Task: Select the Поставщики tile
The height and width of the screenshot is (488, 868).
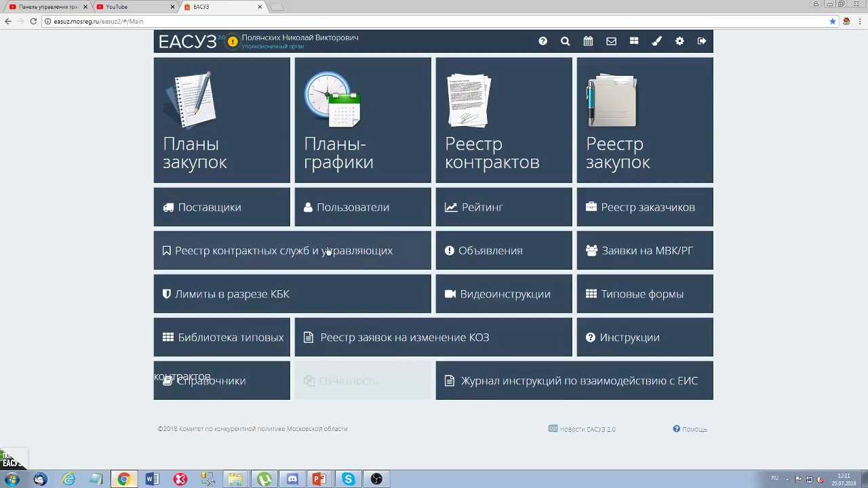Action: tap(222, 207)
